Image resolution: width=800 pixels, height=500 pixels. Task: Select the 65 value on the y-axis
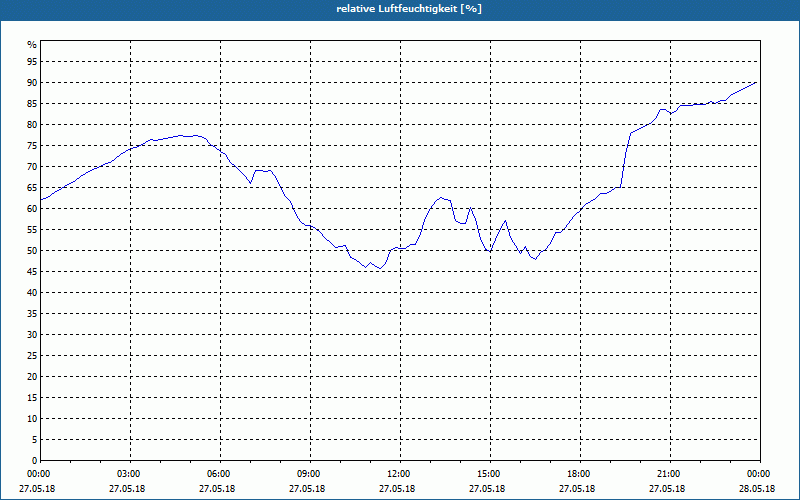pos(32,188)
